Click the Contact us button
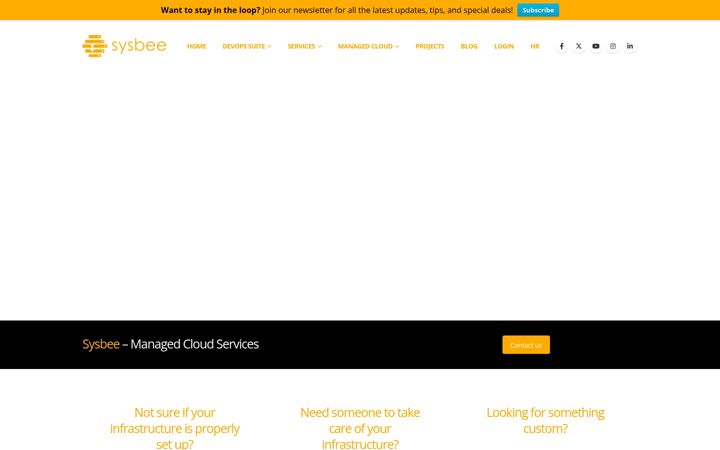 (x=526, y=345)
